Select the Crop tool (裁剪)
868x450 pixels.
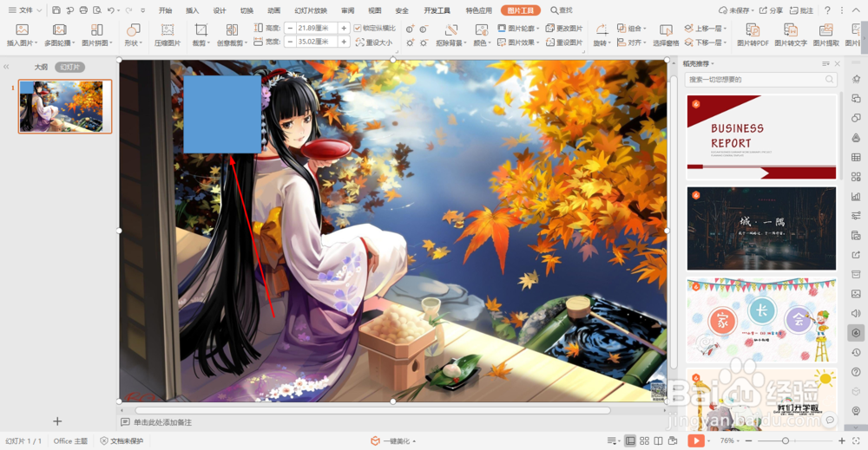pos(201,35)
